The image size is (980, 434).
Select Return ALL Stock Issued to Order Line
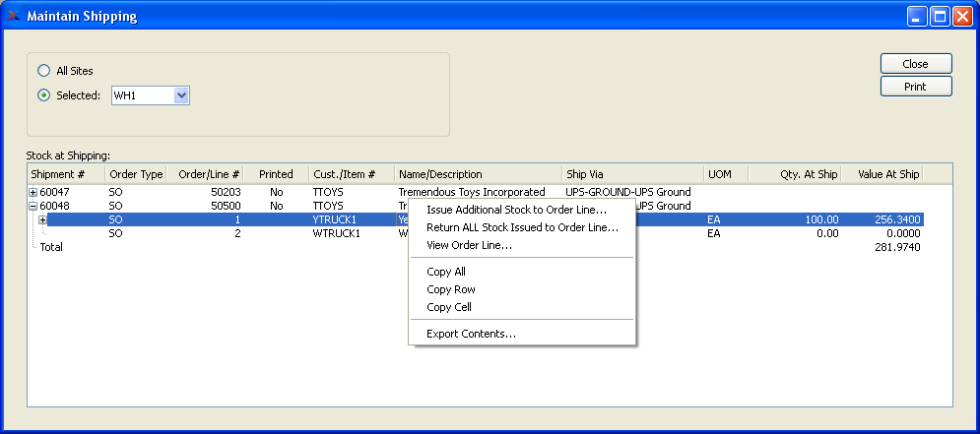[x=522, y=227]
